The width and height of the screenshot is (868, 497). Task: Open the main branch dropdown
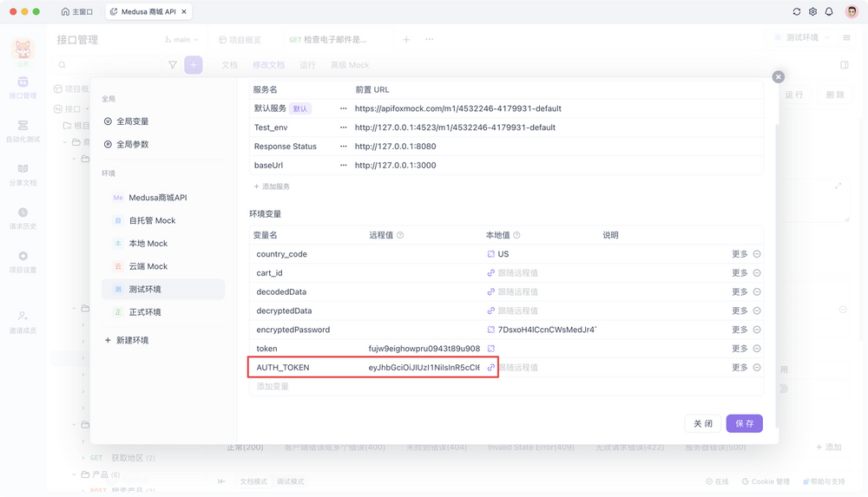(182, 40)
